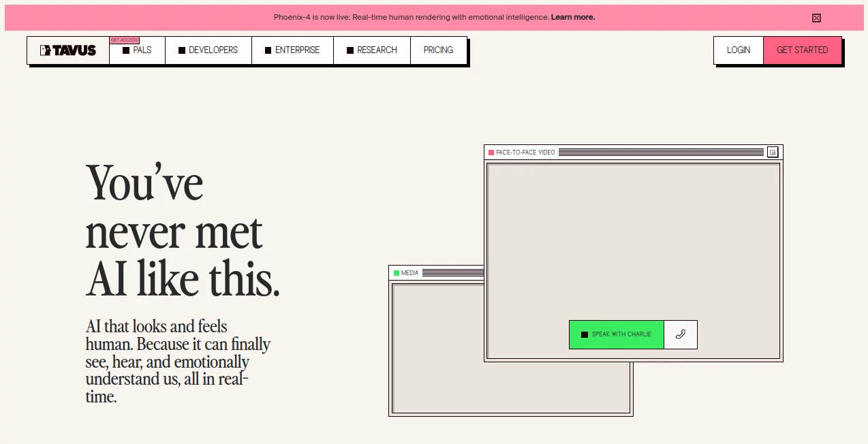Click the black square inside Speak with Charlie
Image resolution: width=868 pixels, height=444 pixels.
585,334
